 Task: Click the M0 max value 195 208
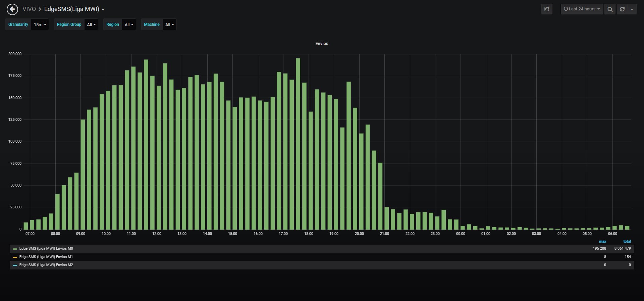599,249
